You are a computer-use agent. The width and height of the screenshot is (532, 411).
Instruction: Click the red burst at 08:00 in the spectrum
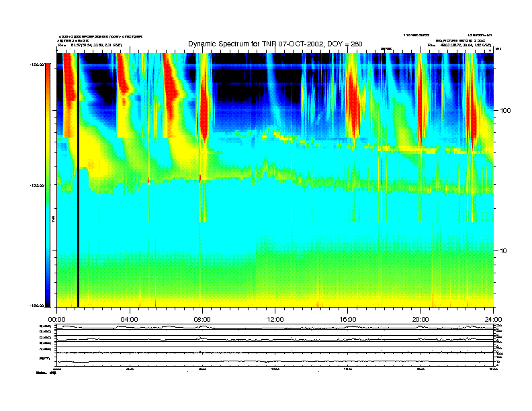click(x=204, y=109)
